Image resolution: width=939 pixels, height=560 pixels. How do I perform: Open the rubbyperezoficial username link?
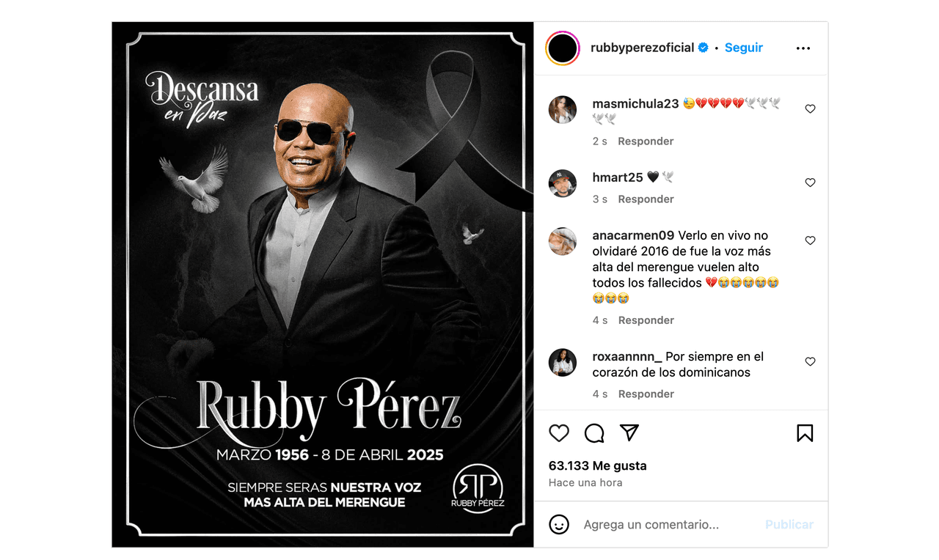coord(643,48)
